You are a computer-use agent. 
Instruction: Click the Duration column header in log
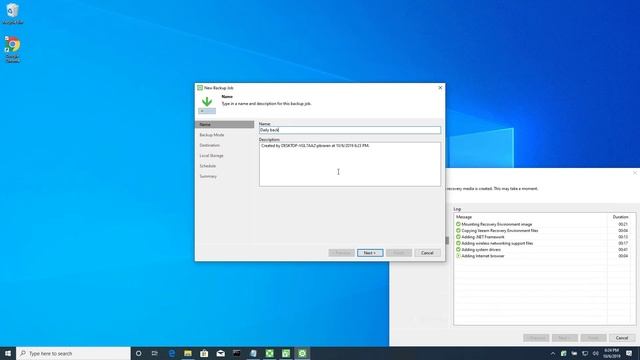click(x=620, y=217)
